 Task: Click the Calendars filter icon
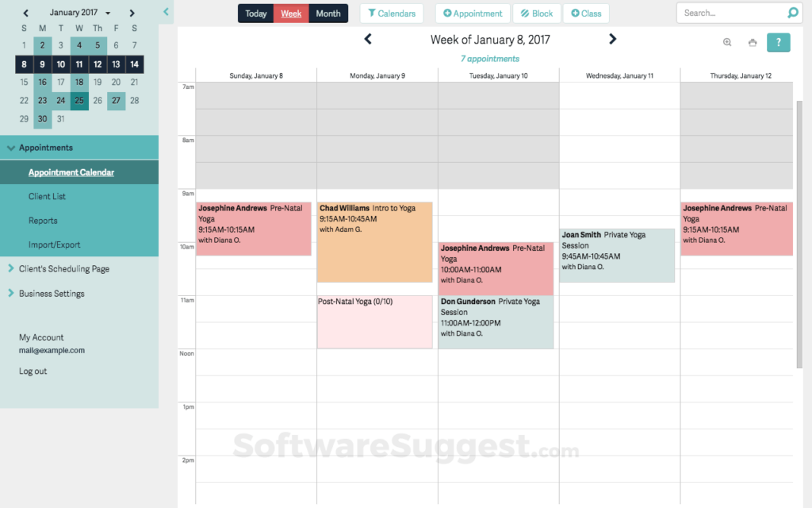[391, 13]
